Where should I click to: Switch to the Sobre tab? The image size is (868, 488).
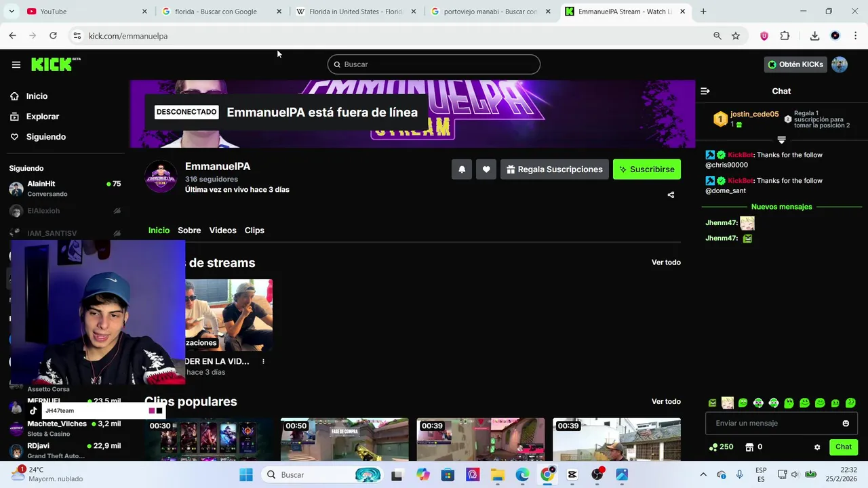(189, 230)
